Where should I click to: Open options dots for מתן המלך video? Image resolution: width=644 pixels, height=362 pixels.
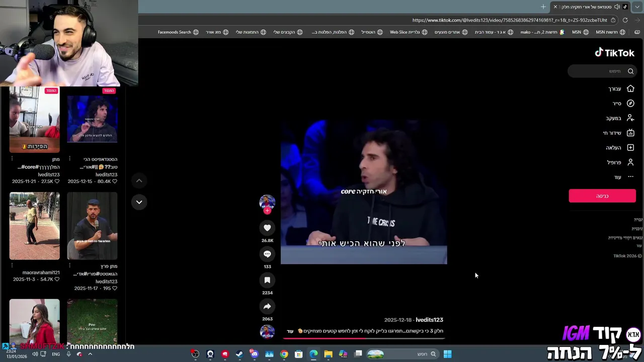click(12, 159)
